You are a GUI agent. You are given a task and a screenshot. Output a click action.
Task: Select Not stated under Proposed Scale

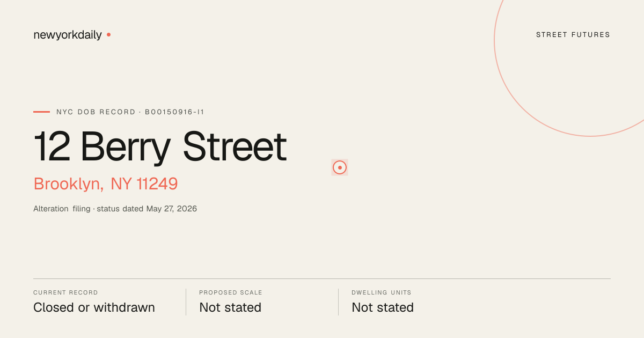pos(230,307)
